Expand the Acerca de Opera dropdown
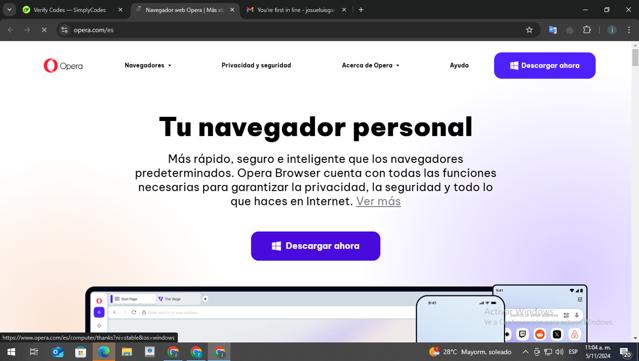The image size is (639, 361). coord(370,65)
